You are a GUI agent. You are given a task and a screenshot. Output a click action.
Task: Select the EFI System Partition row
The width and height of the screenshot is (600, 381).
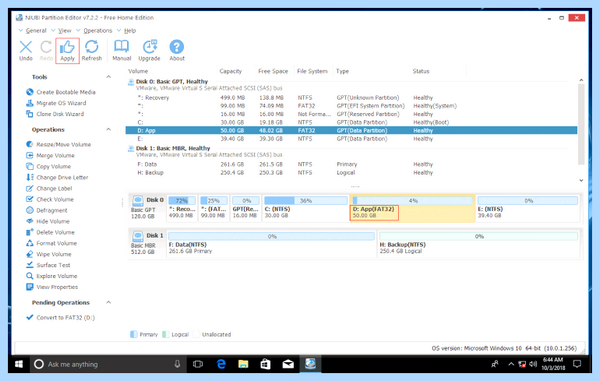[351, 106]
